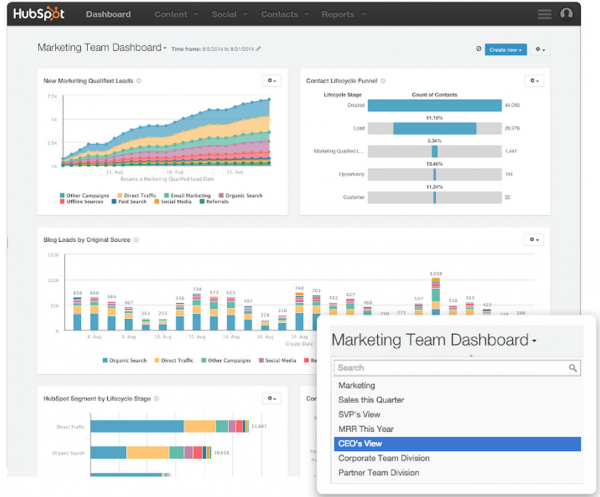Select CEO's View in dashboard list
The height and width of the screenshot is (497, 600).
[457, 444]
